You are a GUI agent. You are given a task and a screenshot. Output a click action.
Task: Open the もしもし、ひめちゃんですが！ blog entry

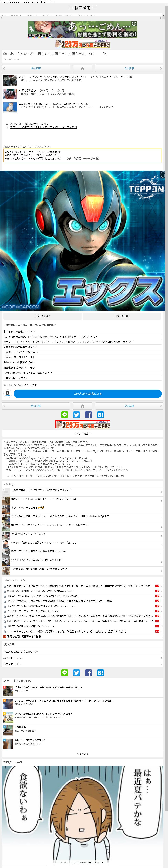(82, 743)
